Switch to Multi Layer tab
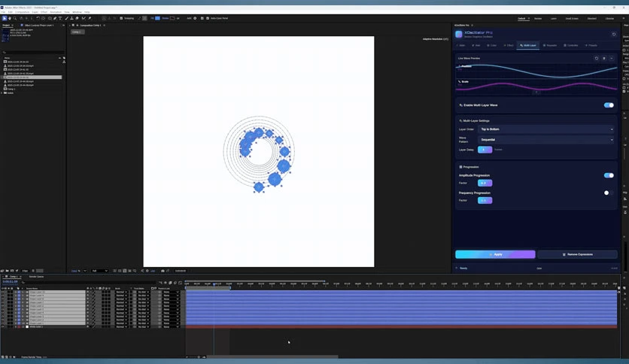This screenshot has width=629, height=364. tap(528, 45)
